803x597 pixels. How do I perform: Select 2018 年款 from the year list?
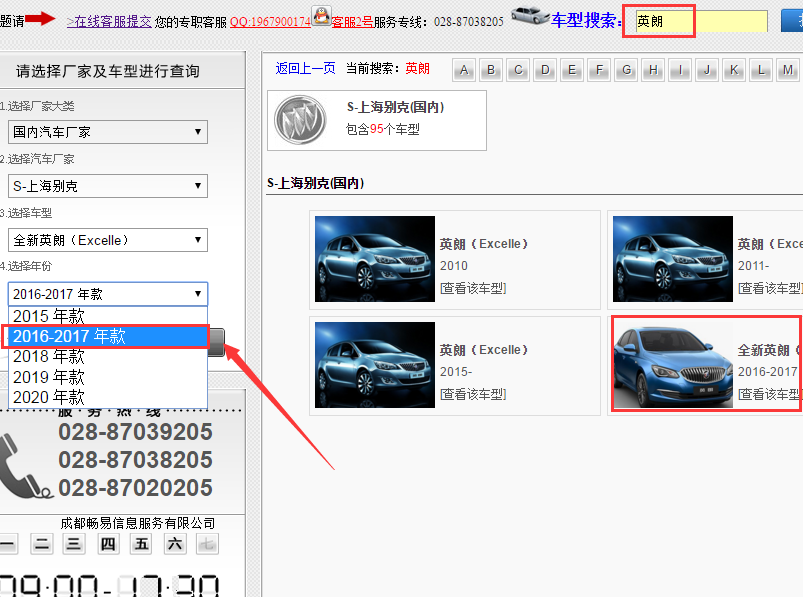click(108, 356)
